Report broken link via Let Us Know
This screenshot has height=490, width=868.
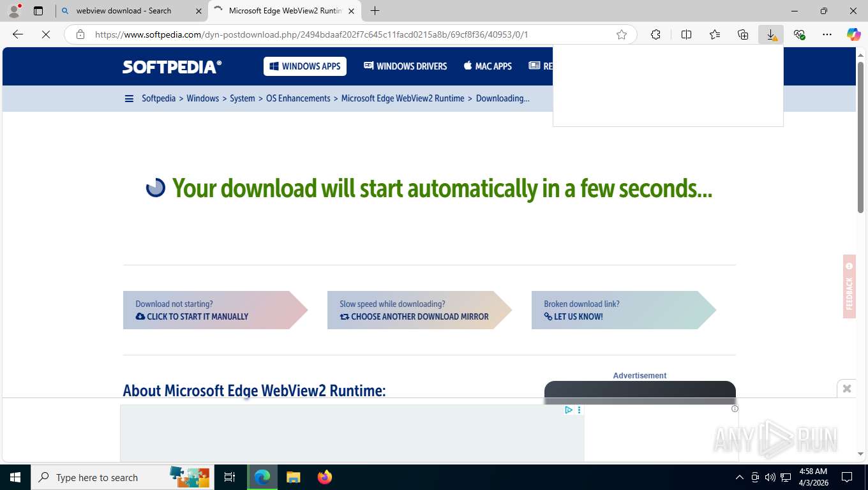coord(624,310)
